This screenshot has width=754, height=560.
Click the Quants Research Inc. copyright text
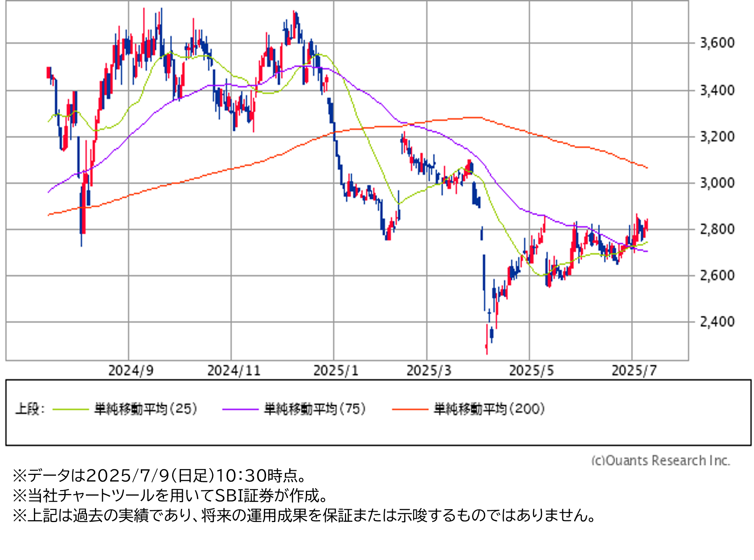[660, 461]
